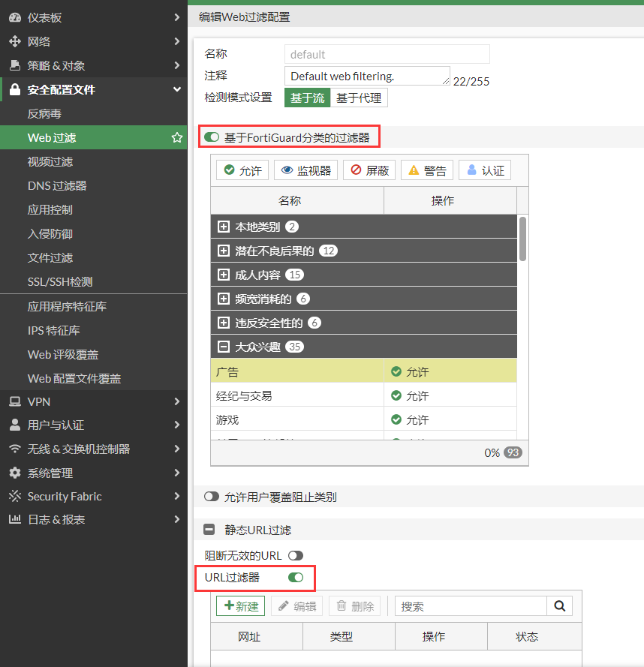Image resolution: width=644 pixels, height=667 pixels.
Task: Enable the 允许用户覆盖阻止类别 switch
Action: (x=212, y=497)
